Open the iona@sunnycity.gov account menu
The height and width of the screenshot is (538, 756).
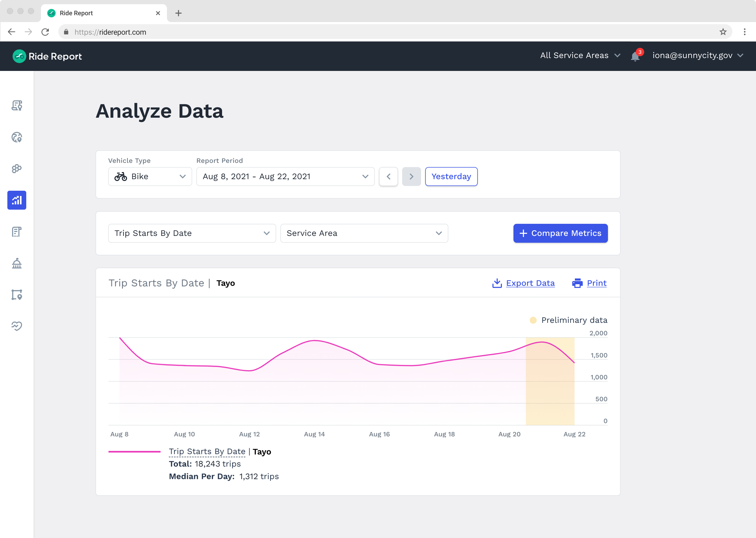coord(698,56)
